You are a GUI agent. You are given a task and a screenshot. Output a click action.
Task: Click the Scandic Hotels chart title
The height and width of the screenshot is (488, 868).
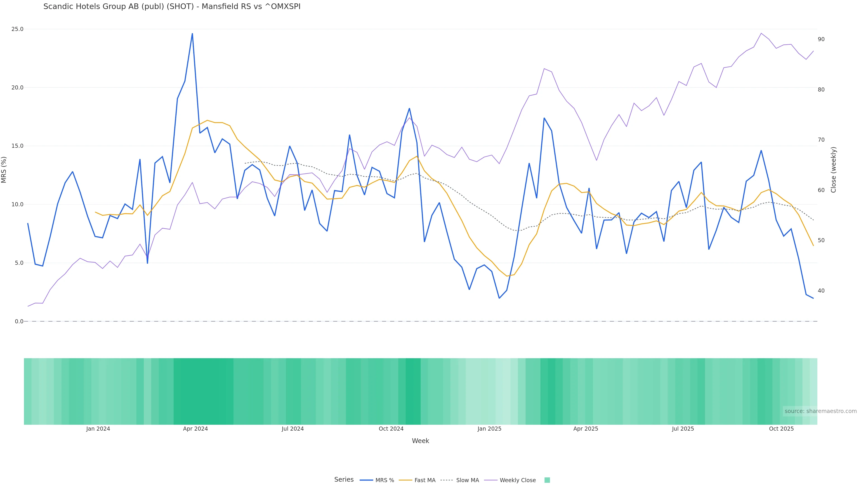[x=172, y=7]
